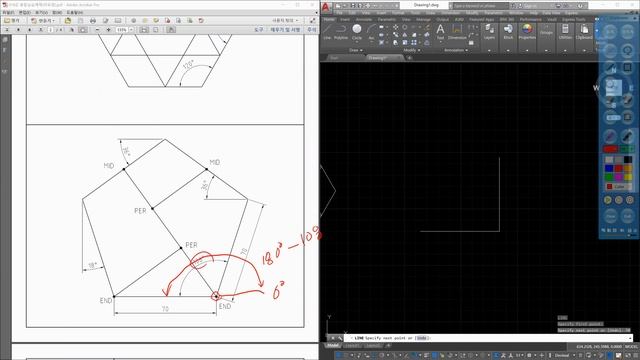Toggle the MODEL space status button
640x360 pixels.
coord(631,347)
